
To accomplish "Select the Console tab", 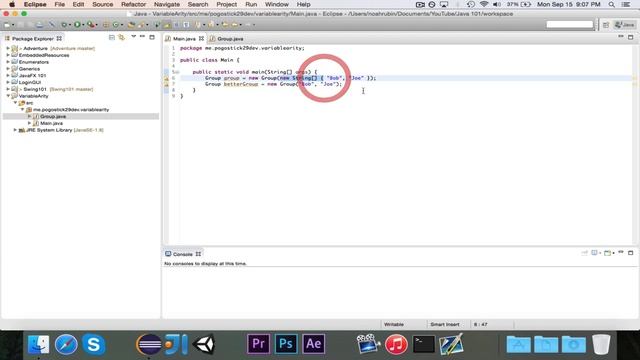I will pos(182,254).
